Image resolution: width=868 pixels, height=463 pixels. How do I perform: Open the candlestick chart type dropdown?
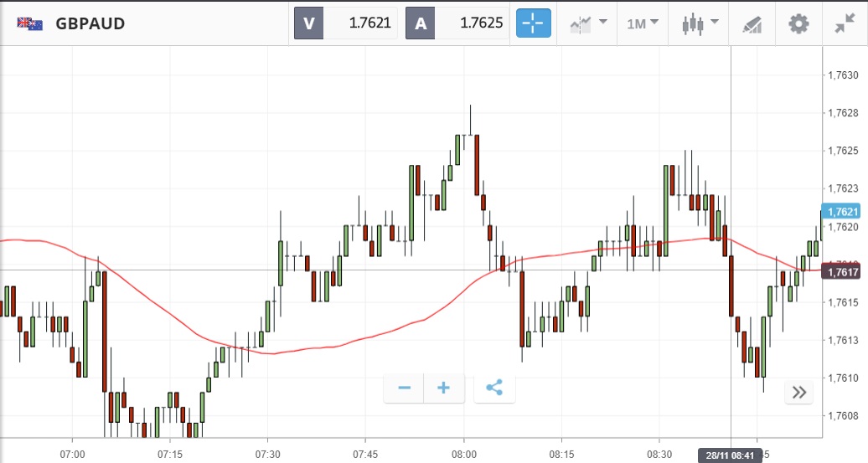(700, 23)
